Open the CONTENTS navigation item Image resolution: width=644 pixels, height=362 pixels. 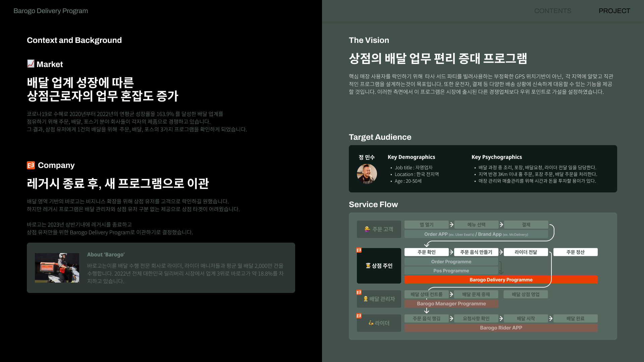pos(553,11)
